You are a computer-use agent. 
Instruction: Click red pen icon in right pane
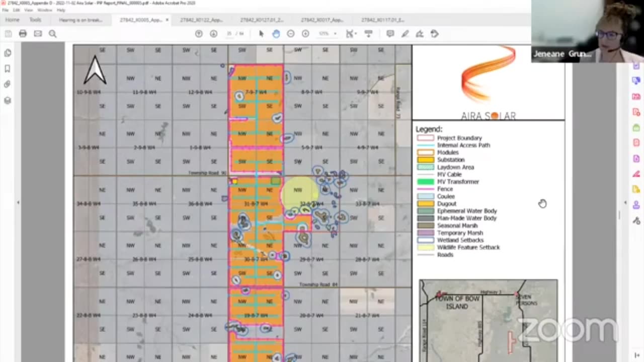636,174
